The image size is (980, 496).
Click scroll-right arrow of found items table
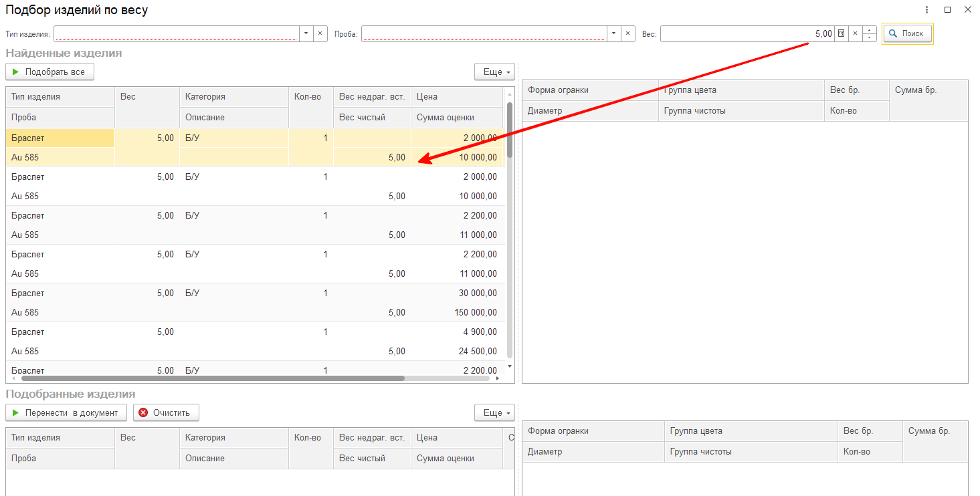point(497,378)
